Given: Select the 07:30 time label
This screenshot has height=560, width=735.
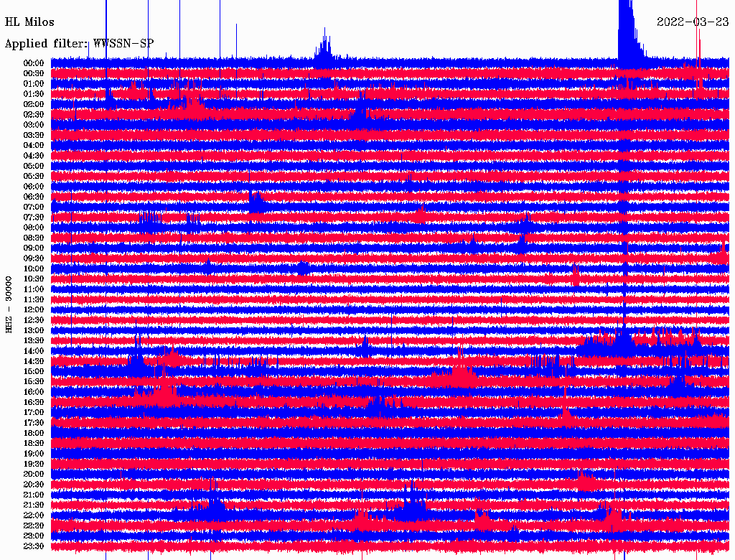Looking at the screenshot, I should point(34,217).
